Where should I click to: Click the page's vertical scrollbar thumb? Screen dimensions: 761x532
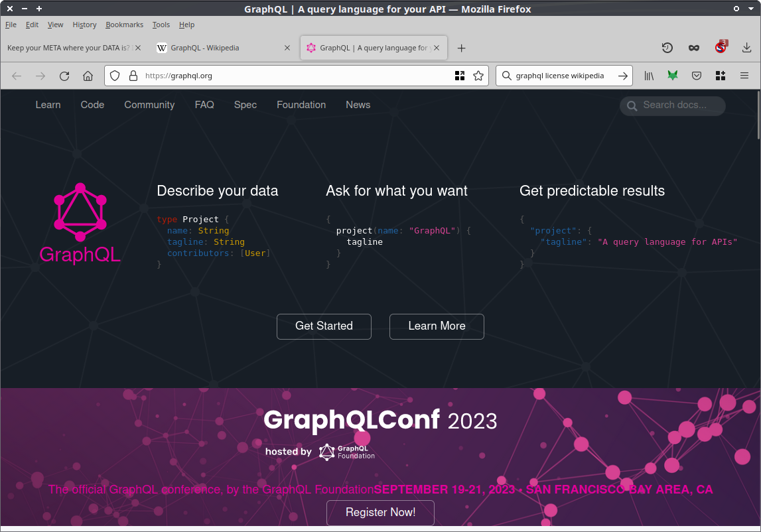[758, 116]
